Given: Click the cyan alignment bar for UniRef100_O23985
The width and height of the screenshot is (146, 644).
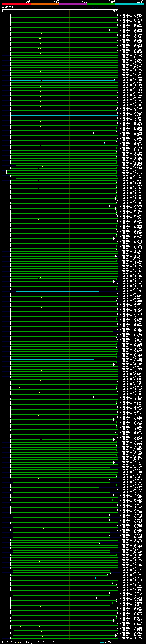Looking at the screenshot, I should 52,133.
